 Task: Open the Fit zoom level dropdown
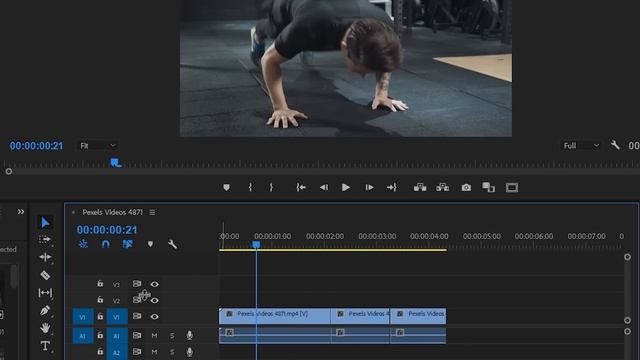point(98,146)
